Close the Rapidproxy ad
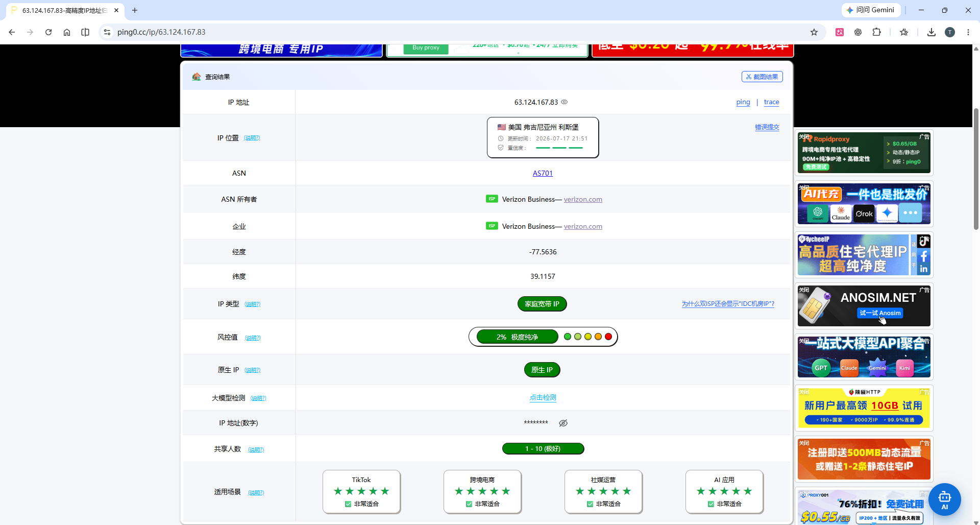The image size is (980, 525). click(x=804, y=136)
